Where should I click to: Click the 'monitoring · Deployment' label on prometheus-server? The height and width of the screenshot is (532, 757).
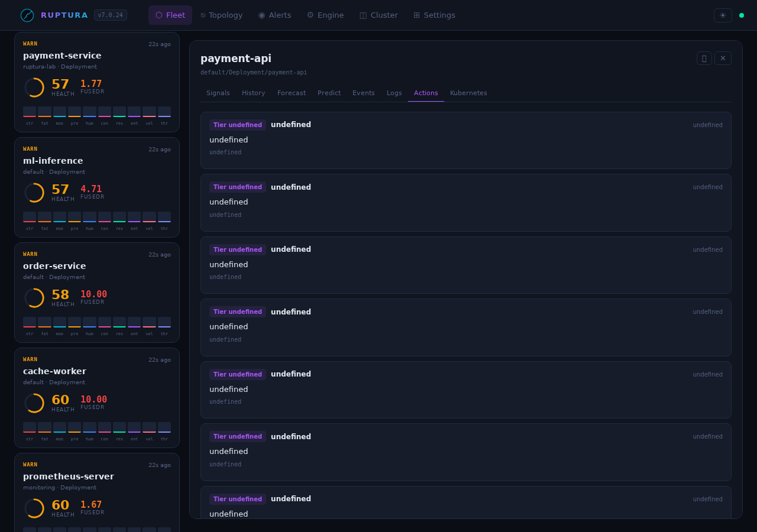pyautogui.click(x=60, y=488)
